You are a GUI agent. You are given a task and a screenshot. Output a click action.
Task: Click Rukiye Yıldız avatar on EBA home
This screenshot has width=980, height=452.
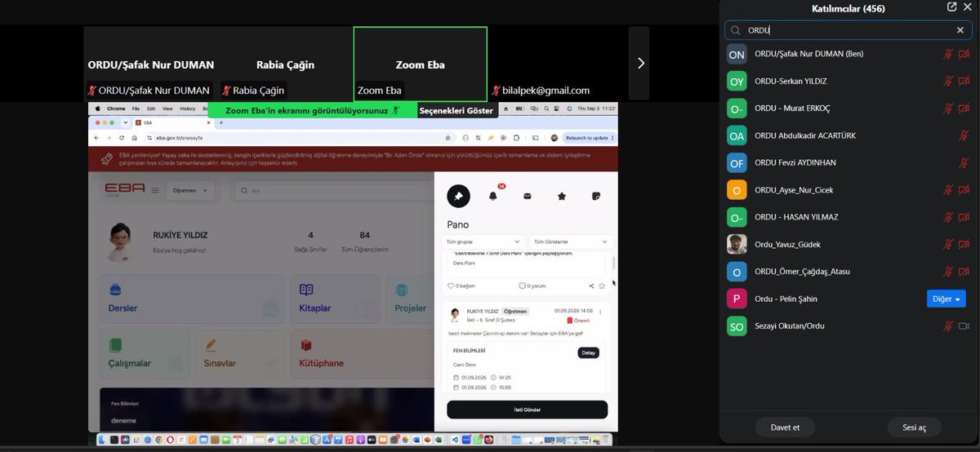click(x=120, y=242)
